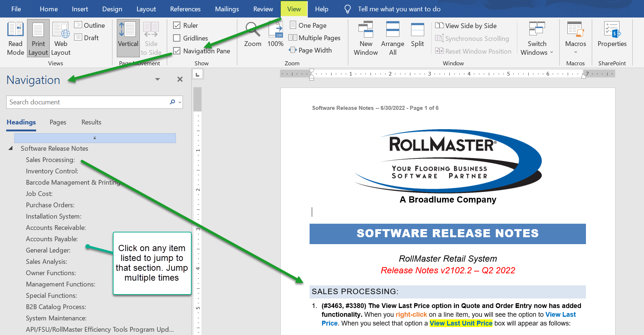Click the right indent marker on ruler
644x335 pixels.
tap(583, 76)
